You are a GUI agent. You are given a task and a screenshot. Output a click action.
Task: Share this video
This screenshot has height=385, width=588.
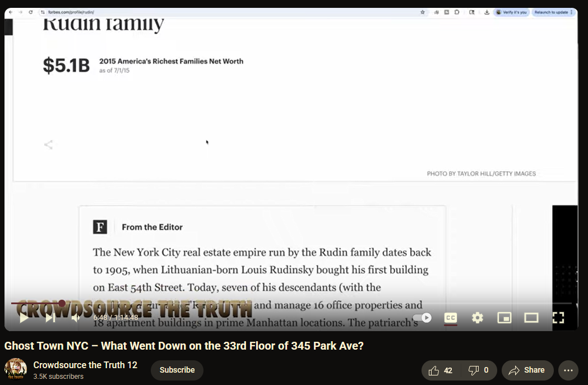(527, 370)
